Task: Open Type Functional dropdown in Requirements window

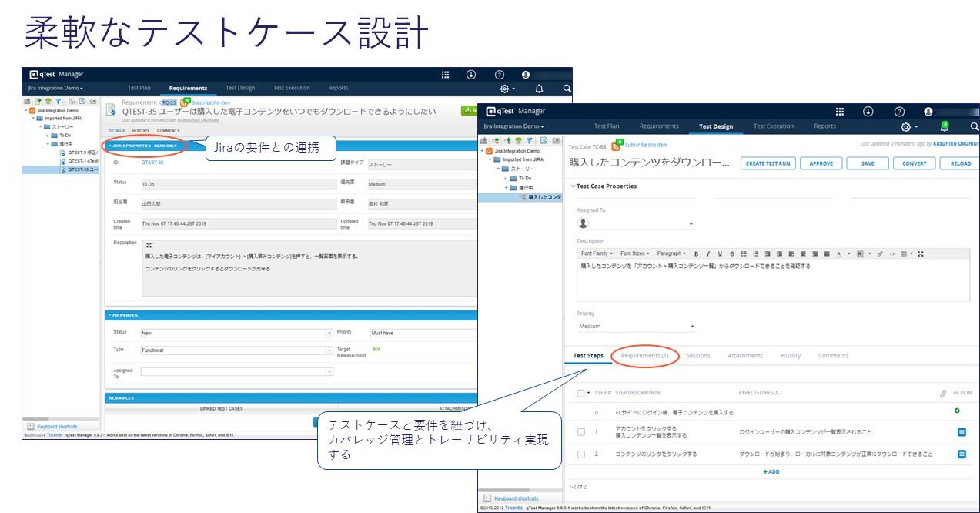Action: point(236,350)
